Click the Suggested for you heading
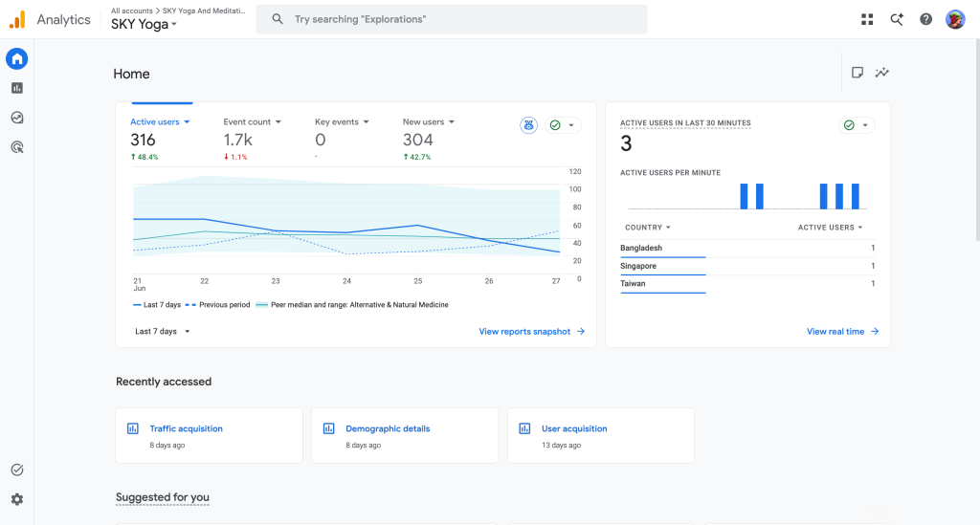Viewport: 980px width, 525px height. click(x=163, y=497)
